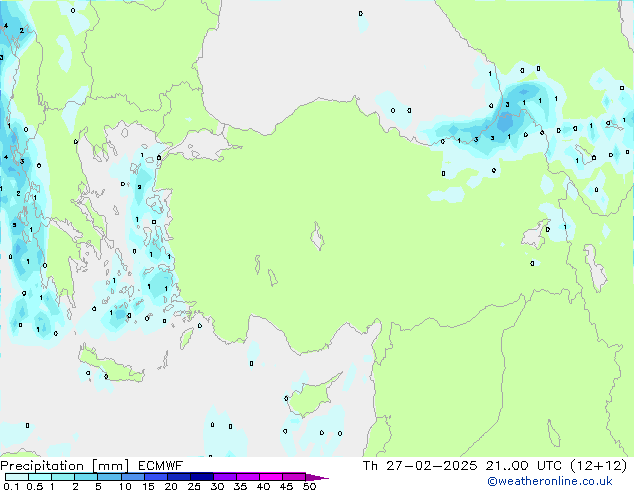Image resolution: width=634 pixels, height=490 pixels.
Task: Select the 2–5 mm legend color box
Action: coord(86,477)
